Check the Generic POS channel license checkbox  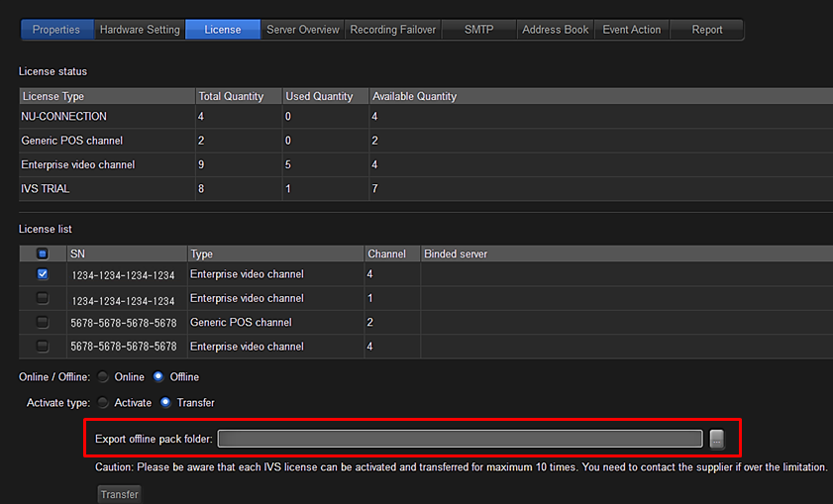pyautogui.click(x=43, y=323)
